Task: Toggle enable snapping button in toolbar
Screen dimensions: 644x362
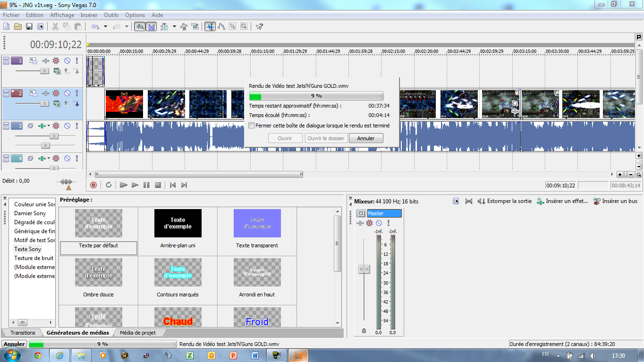Action: coord(140,26)
